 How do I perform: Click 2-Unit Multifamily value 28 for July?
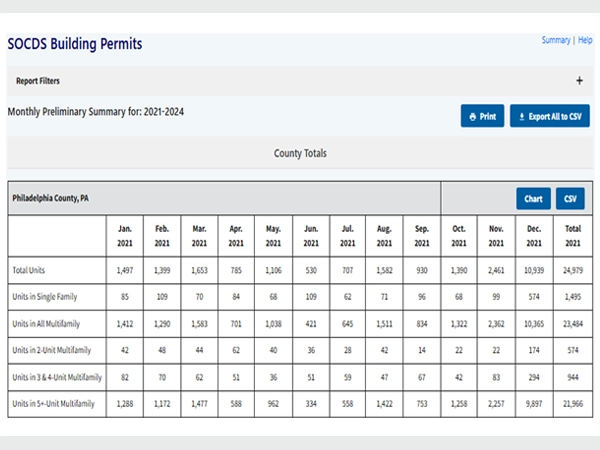click(x=347, y=350)
